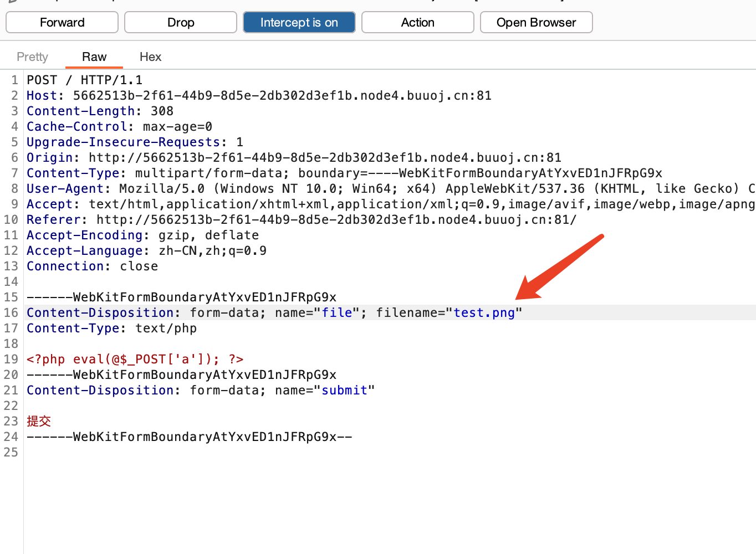
Task: Select the Raw tab
Action: (94, 57)
